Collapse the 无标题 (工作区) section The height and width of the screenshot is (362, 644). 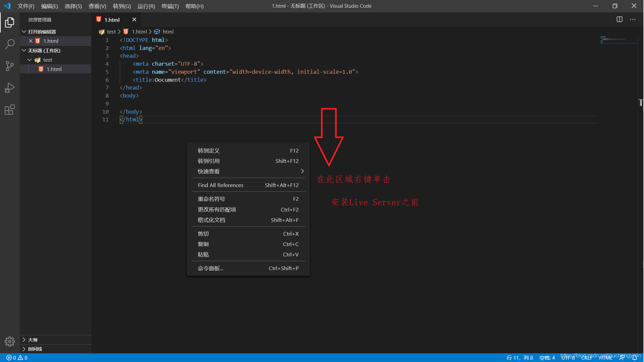click(x=55, y=51)
